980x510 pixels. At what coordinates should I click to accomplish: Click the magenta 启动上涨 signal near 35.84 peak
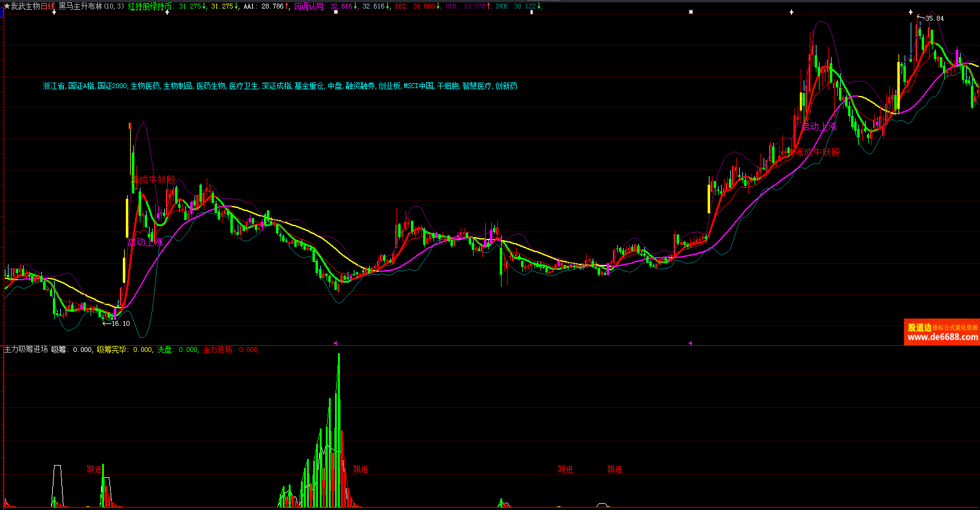[819, 126]
